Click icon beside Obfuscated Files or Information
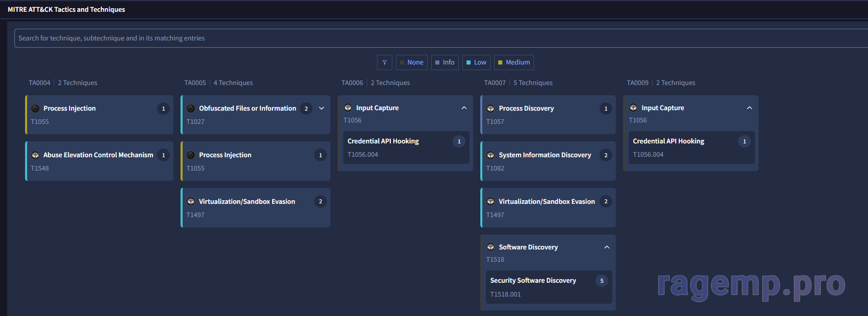 pos(191,109)
